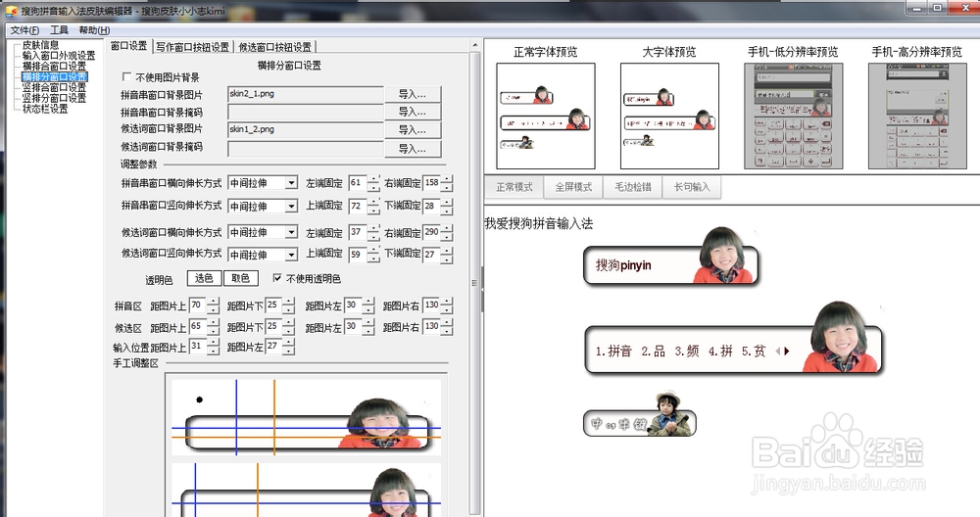
Task: Click 候选区 距图片上 65 stepper arrows
Action: (214, 327)
